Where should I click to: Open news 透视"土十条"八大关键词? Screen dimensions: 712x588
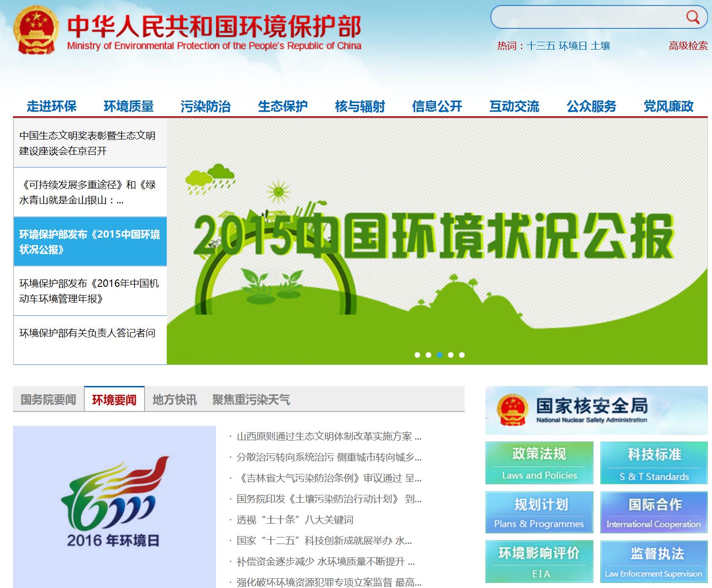(295, 520)
